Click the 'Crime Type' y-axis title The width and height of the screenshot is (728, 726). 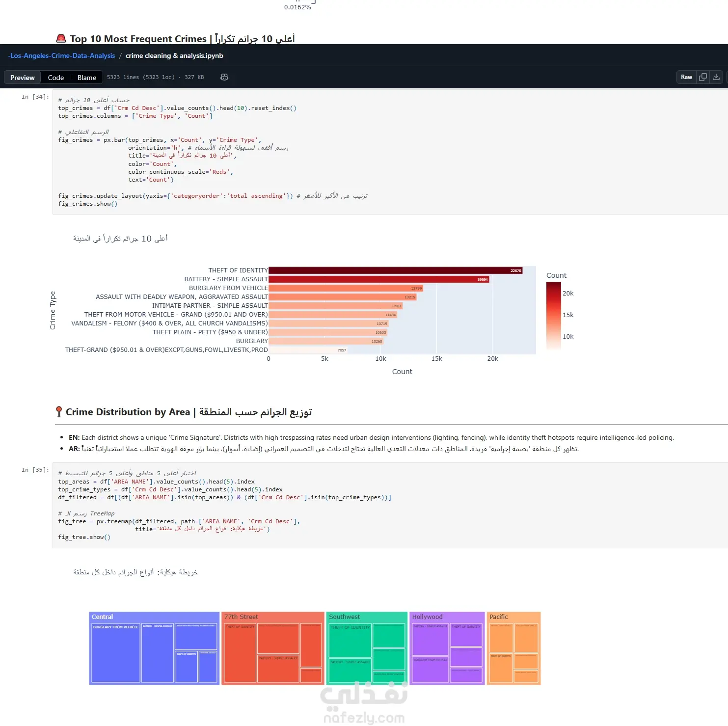[x=53, y=310]
